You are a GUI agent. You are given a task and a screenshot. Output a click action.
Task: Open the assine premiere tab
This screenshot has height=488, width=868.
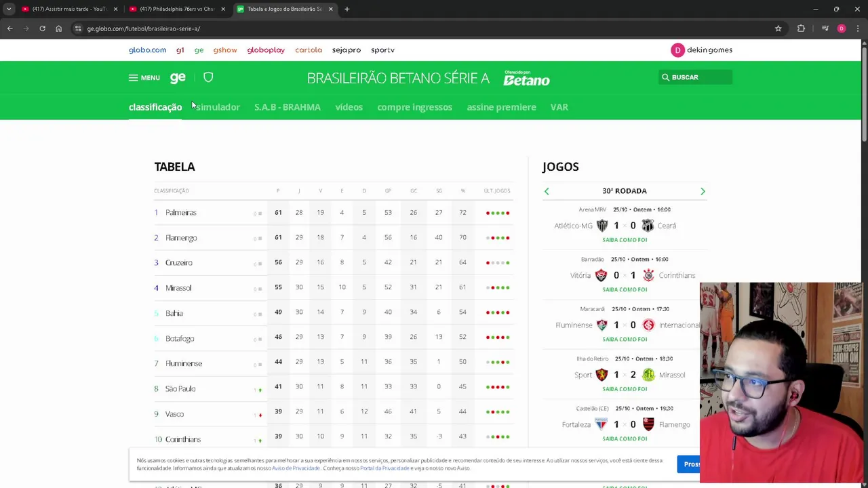tap(501, 107)
